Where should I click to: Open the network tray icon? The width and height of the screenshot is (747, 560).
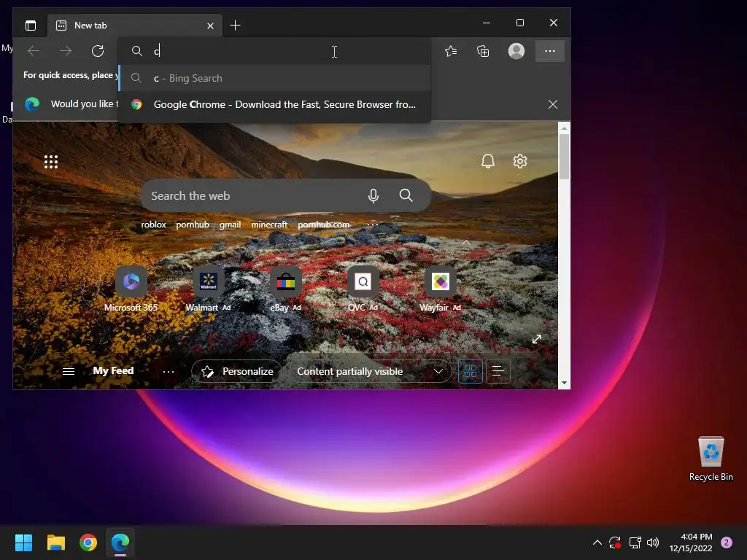(635, 542)
